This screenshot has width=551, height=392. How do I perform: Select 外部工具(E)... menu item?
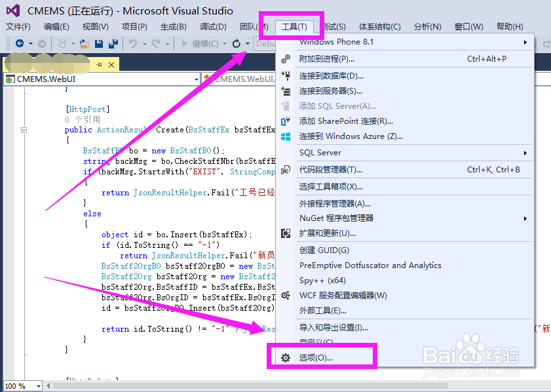point(406,311)
